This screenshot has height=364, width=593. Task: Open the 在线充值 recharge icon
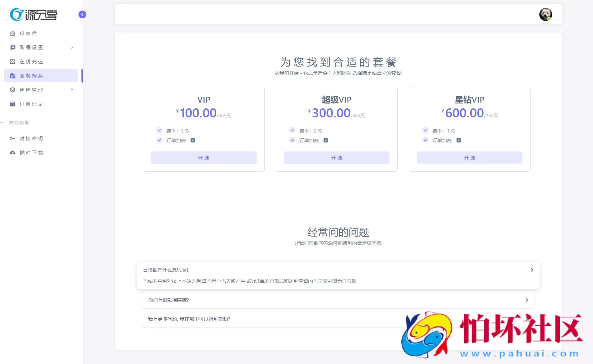pyautogui.click(x=12, y=61)
